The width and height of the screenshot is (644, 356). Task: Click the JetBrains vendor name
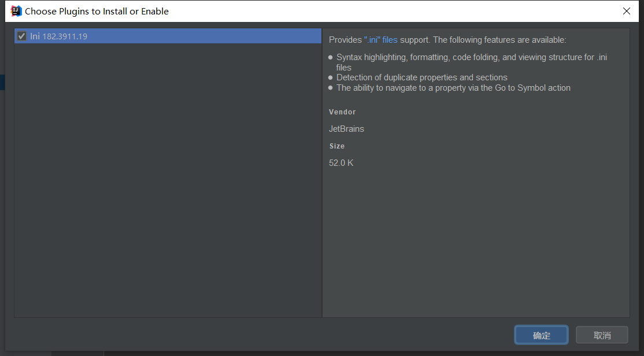(x=346, y=129)
